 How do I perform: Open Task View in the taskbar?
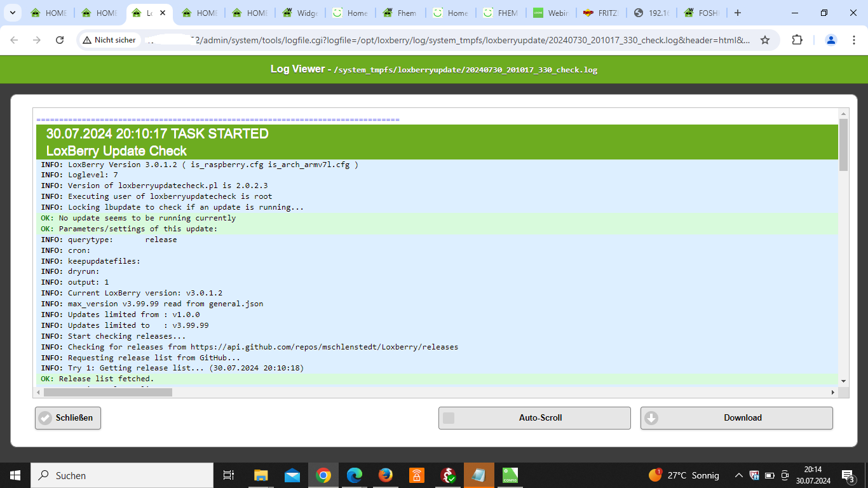[229, 475]
